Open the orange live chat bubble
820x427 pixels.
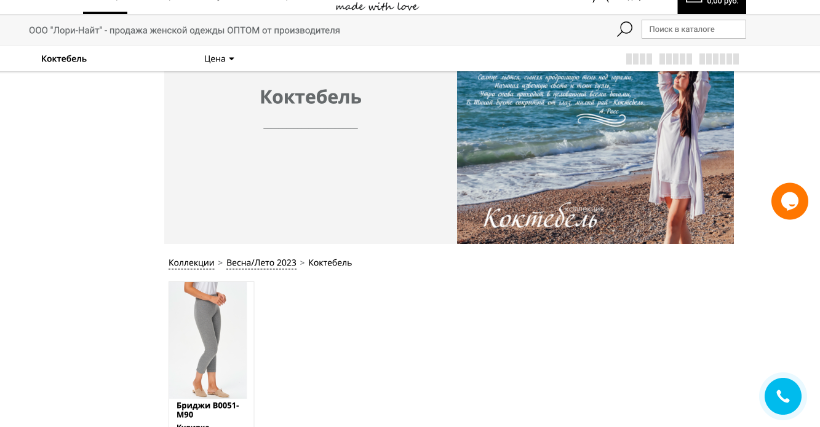point(789,201)
